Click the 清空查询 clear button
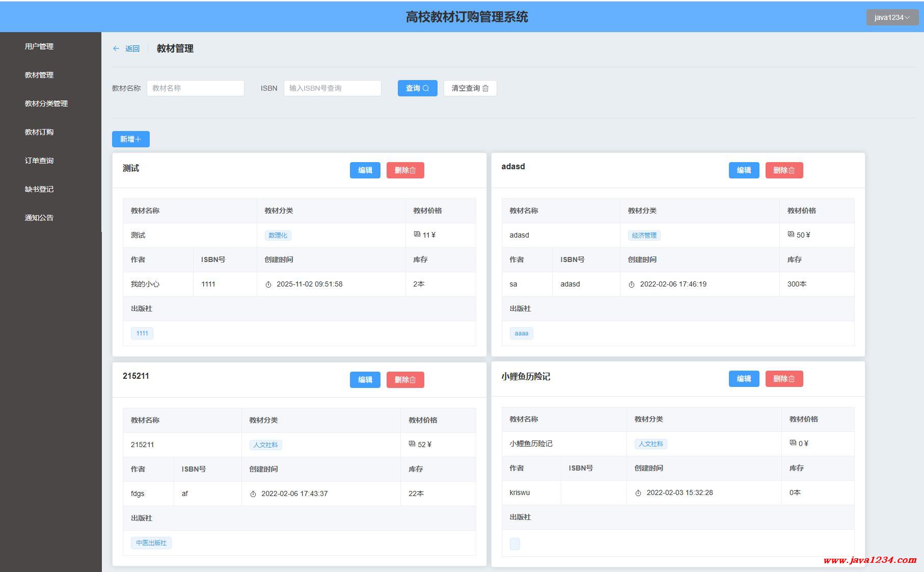Image resolution: width=924 pixels, height=572 pixels. pos(470,88)
